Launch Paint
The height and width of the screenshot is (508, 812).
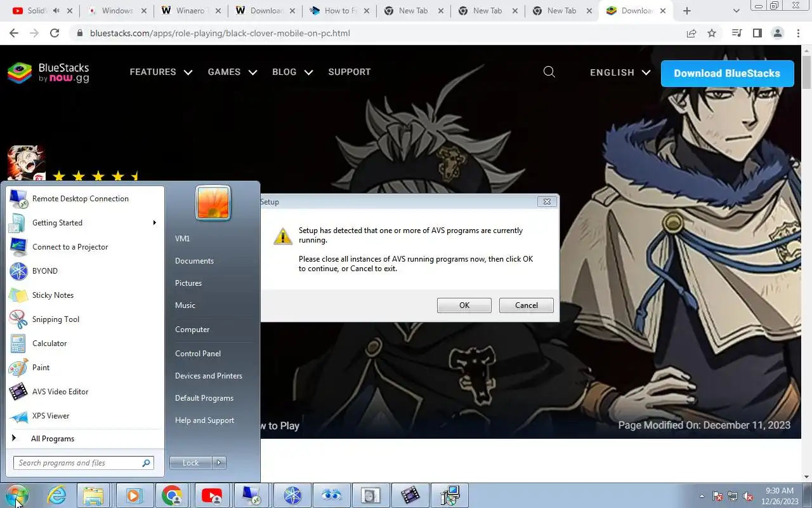point(85,368)
